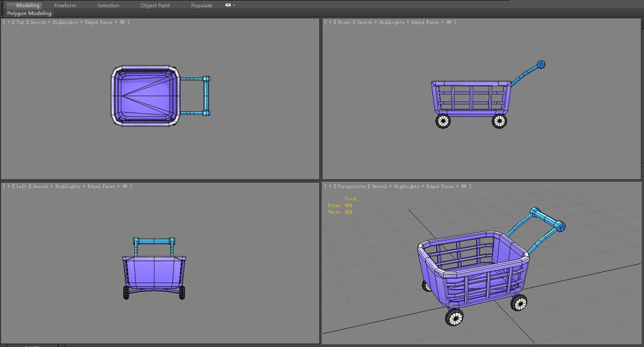644x347 pixels.
Task: Click the handle bar in Left viewport
Action: point(154,241)
